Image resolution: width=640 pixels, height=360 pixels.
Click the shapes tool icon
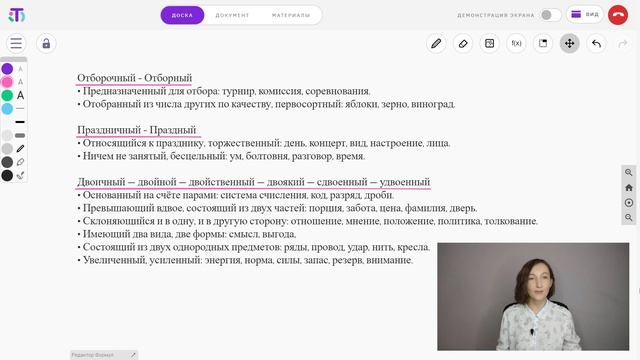pos(489,43)
